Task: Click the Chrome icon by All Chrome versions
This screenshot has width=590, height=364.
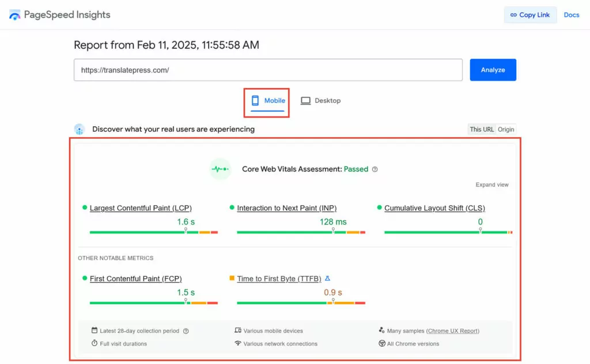Action: point(382,343)
